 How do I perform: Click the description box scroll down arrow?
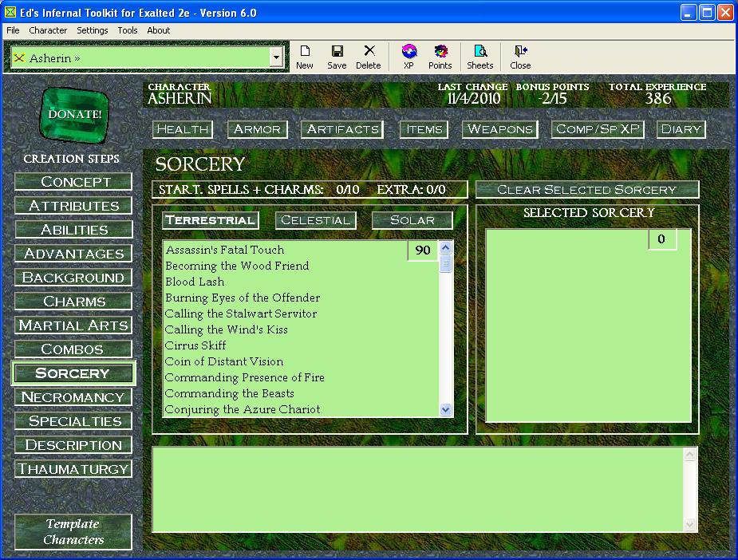coord(689,524)
